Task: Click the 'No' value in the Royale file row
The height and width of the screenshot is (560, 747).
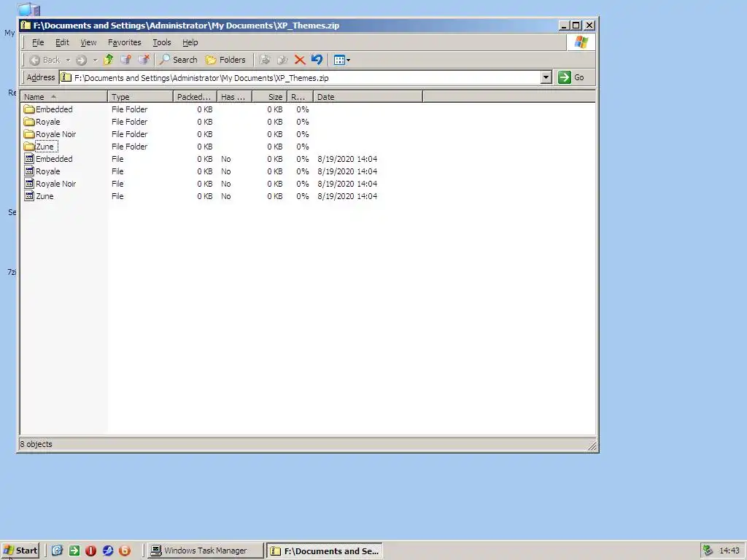Action: 226,171
